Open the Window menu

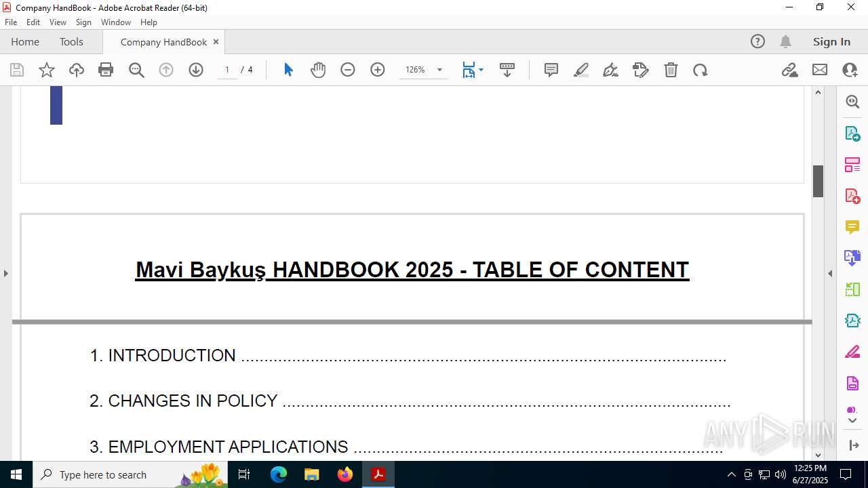point(116,22)
